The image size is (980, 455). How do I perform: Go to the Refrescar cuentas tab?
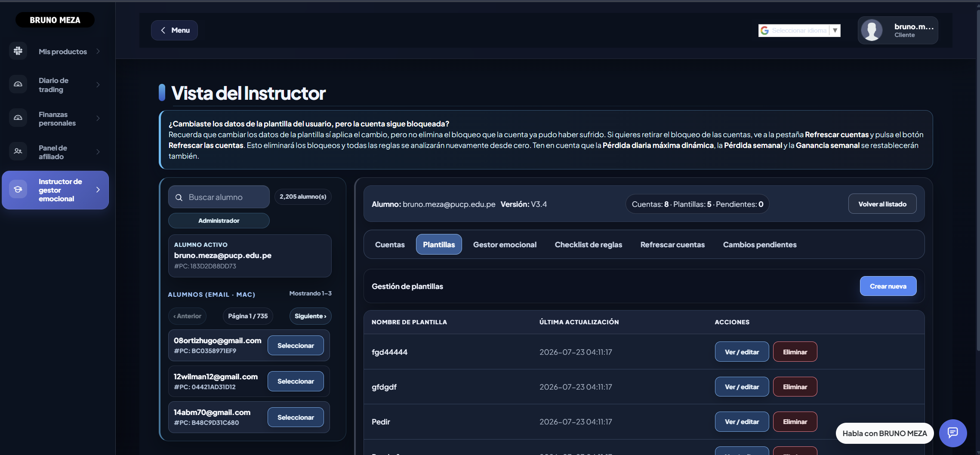click(x=672, y=244)
